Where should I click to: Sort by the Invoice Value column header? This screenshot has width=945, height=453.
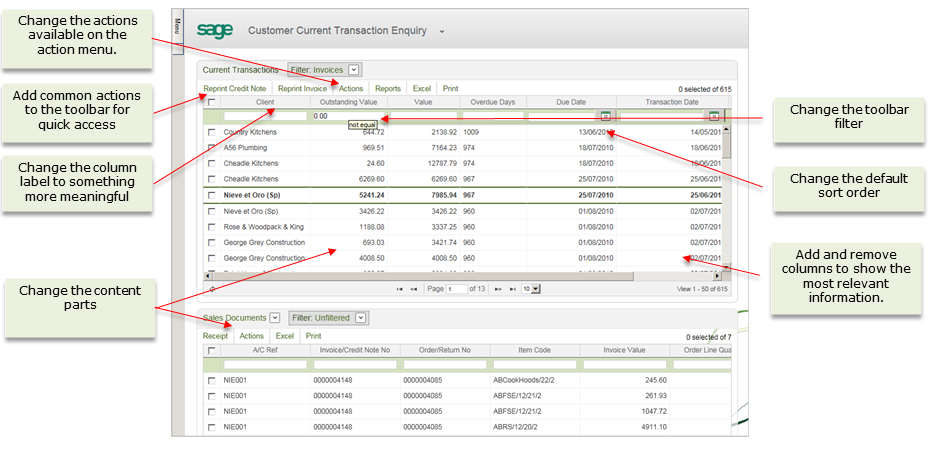624,350
